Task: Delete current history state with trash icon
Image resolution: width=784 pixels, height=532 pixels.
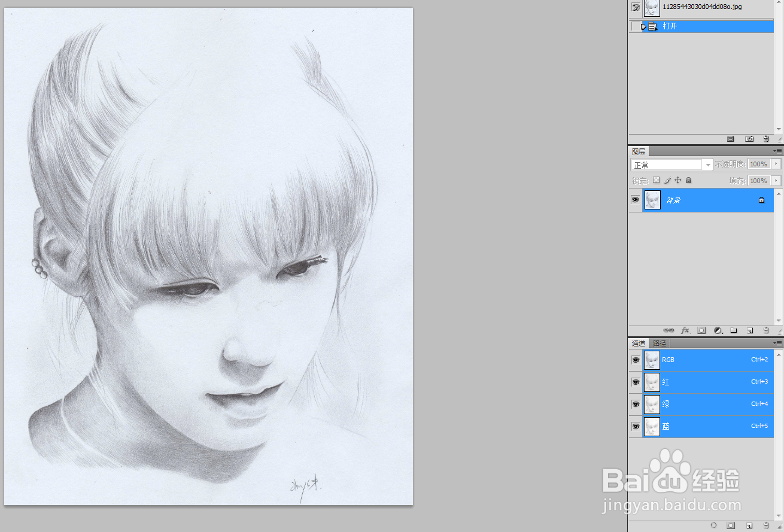Action: (x=766, y=139)
